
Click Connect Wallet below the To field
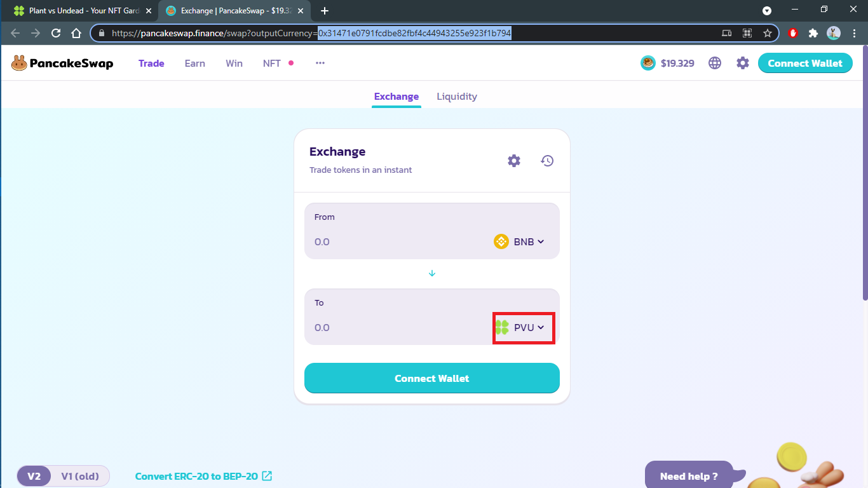pos(432,378)
